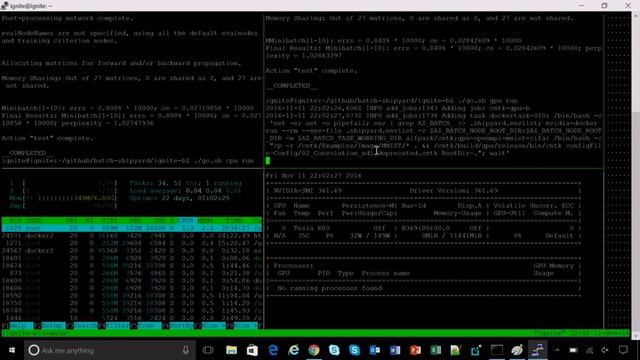Select htop process row with PID 1271
This screenshot has width=640, height=360.
(x=131, y=243)
